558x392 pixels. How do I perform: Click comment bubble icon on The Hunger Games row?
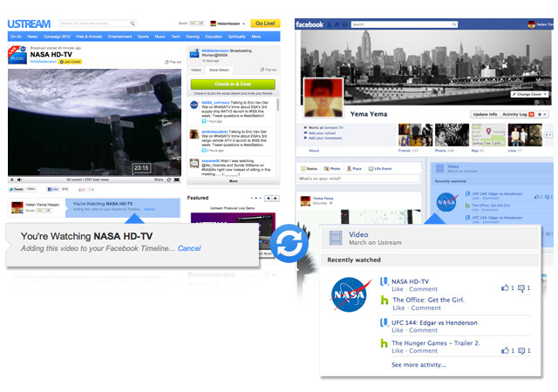(521, 351)
